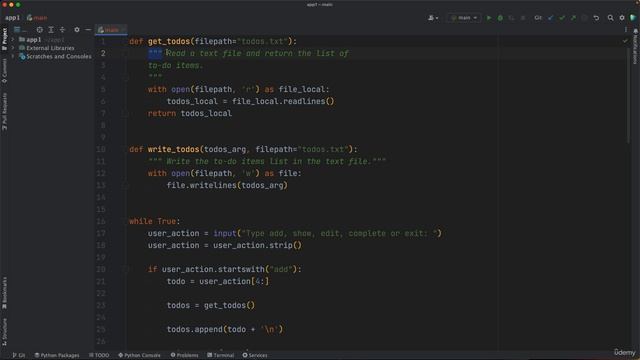640x360 pixels.
Task: Open the Python Console tool window
Action: tap(140, 355)
